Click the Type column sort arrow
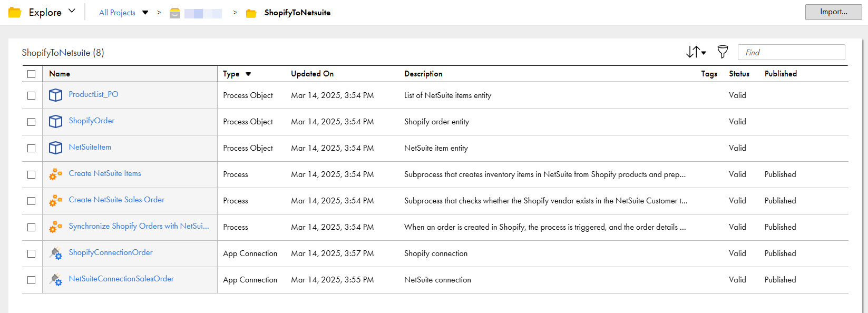This screenshot has height=313, width=868. 248,74
